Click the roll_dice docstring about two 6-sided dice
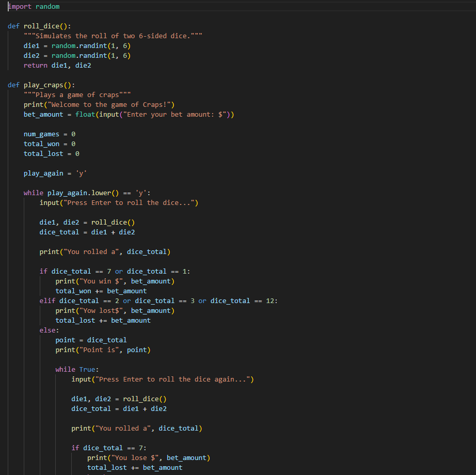 pos(113,36)
